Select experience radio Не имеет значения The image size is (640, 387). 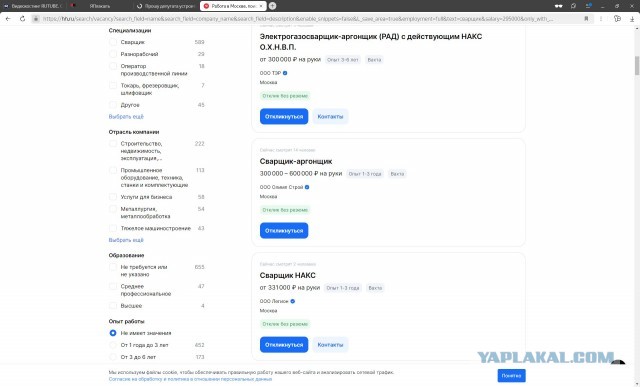(x=113, y=333)
